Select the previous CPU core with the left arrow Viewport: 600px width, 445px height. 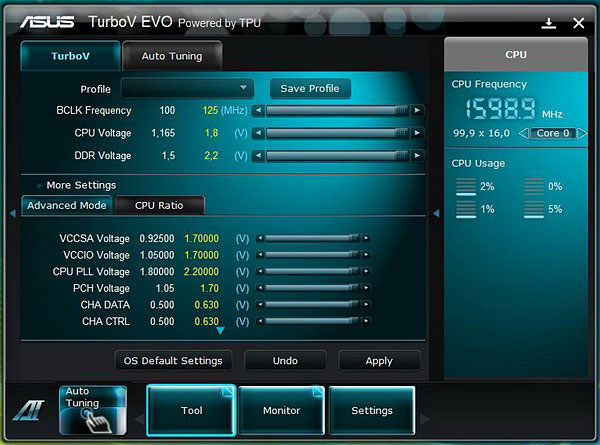(x=523, y=133)
